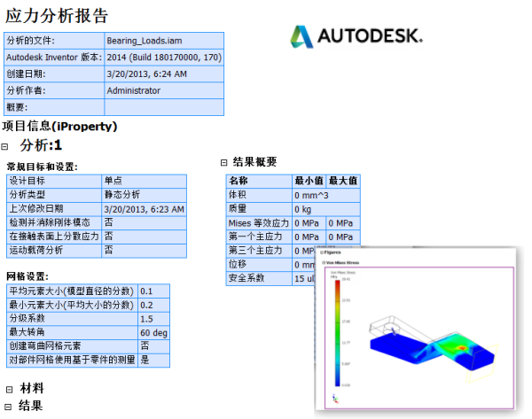The image size is (532, 419).
Task: Click the 创建弯曲网格元素 label cell
Action: [72, 346]
